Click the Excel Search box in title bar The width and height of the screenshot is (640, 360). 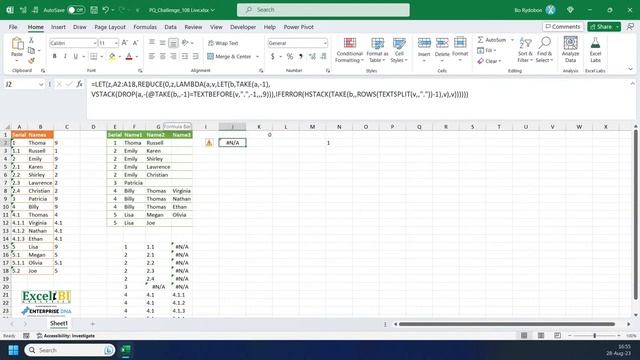[x=323, y=10]
